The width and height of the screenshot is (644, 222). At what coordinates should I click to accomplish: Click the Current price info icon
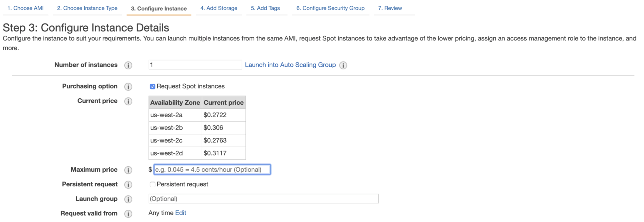click(x=128, y=101)
